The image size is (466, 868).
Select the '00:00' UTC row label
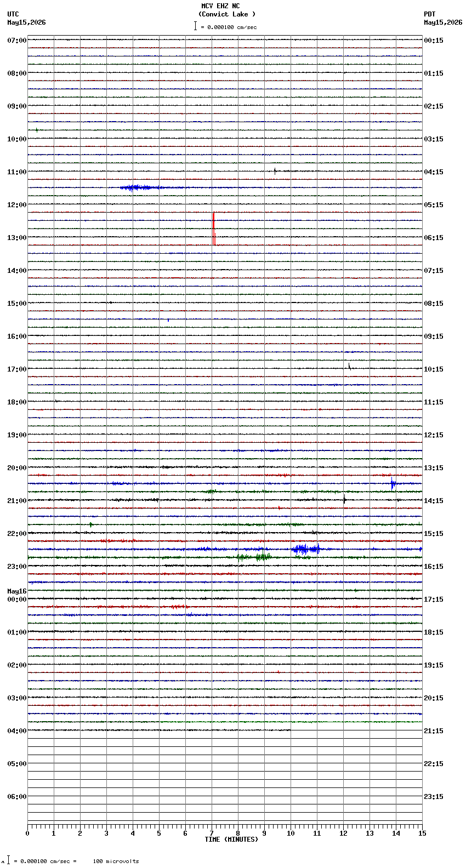click(x=17, y=599)
